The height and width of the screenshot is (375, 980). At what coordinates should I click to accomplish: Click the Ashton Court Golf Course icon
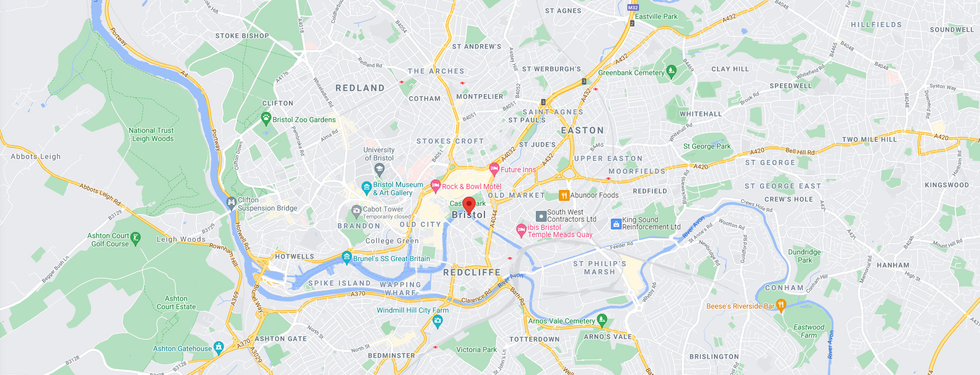pyautogui.click(x=135, y=239)
